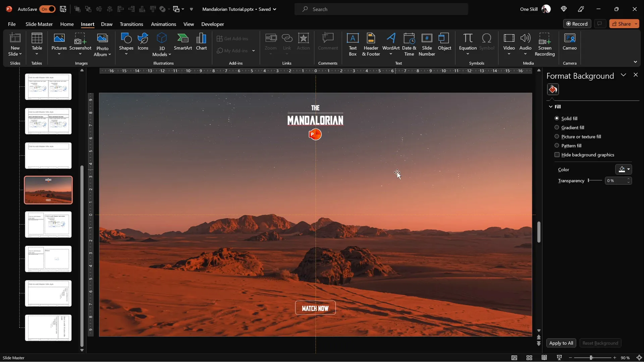This screenshot has height=362, width=644.
Task: Adjust the Transparency slider
Action: coord(595,180)
